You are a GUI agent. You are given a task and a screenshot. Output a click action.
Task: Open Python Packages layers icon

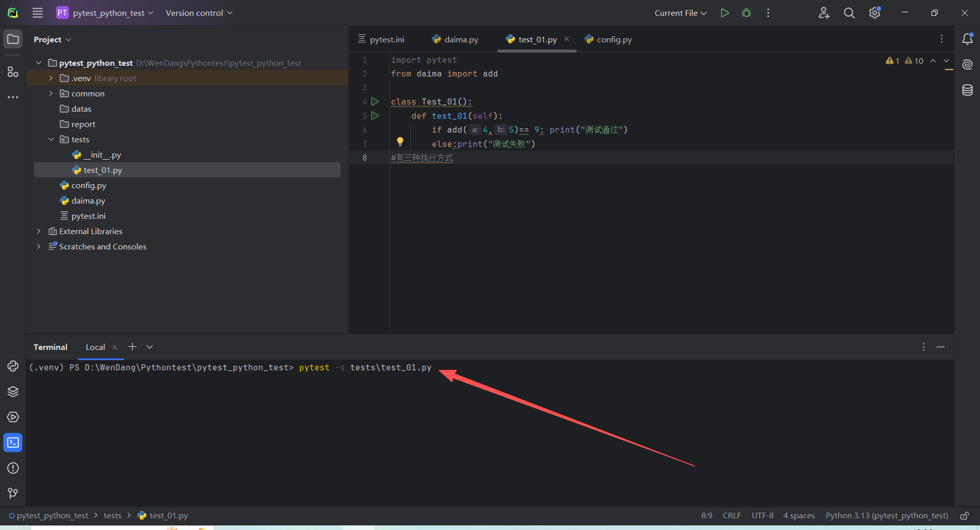[x=13, y=392]
